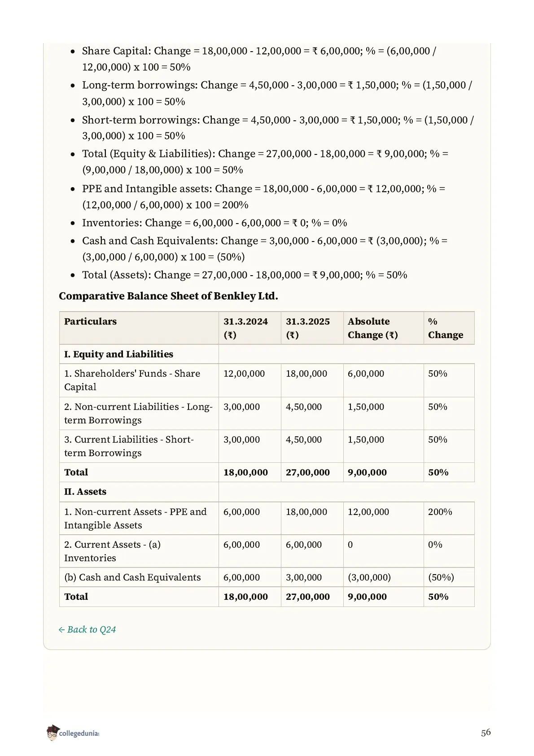The image size is (534, 756).
Task: Click page number 56 in footer
Action: [486, 733]
